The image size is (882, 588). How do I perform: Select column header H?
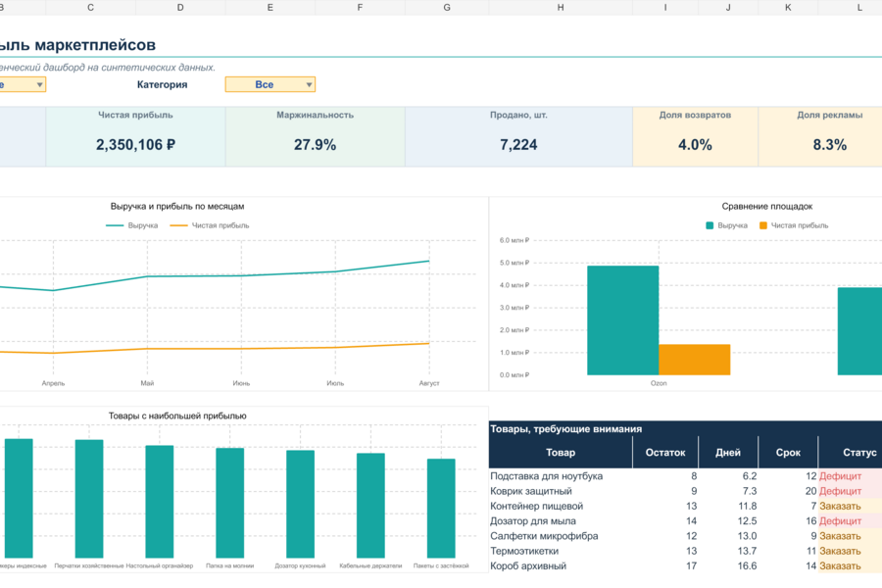coord(561,7)
